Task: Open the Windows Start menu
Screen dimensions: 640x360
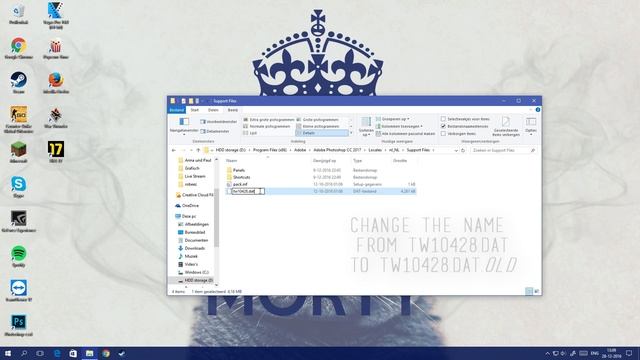Action: pos(7,353)
